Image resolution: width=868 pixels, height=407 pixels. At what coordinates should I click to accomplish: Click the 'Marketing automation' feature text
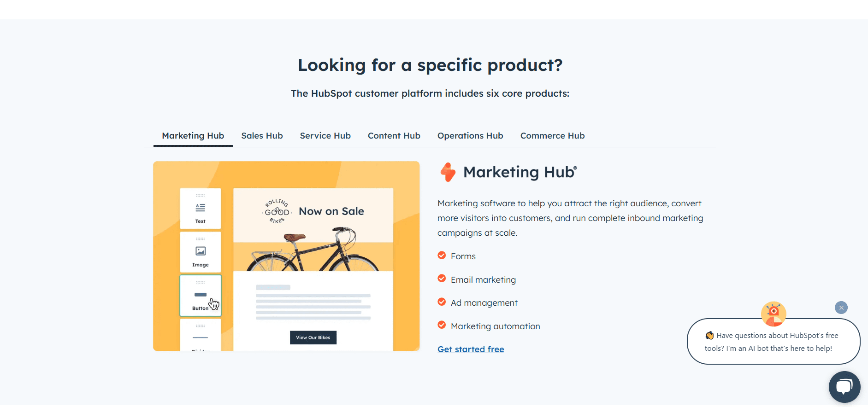pyautogui.click(x=495, y=326)
